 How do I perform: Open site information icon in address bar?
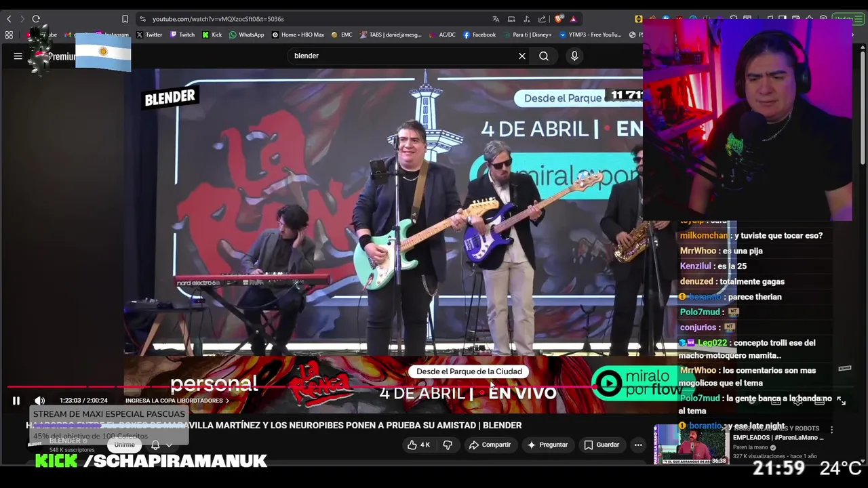pos(142,19)
